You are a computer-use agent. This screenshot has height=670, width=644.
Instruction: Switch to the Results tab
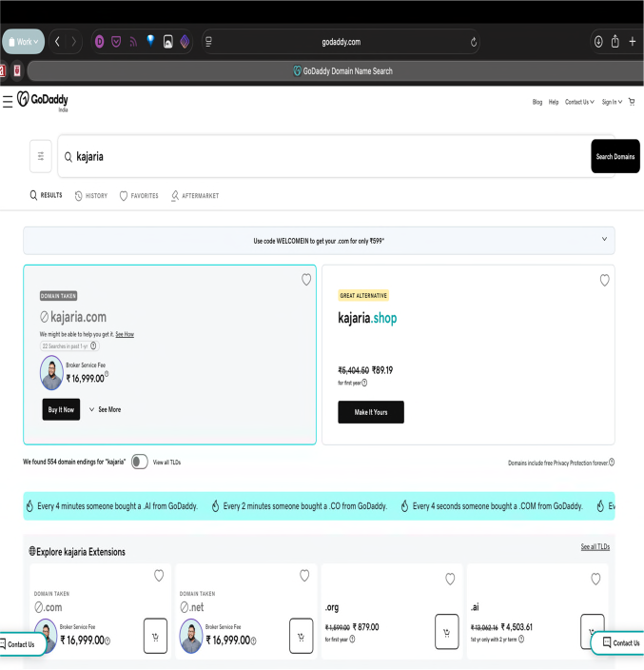click(46, 195)
